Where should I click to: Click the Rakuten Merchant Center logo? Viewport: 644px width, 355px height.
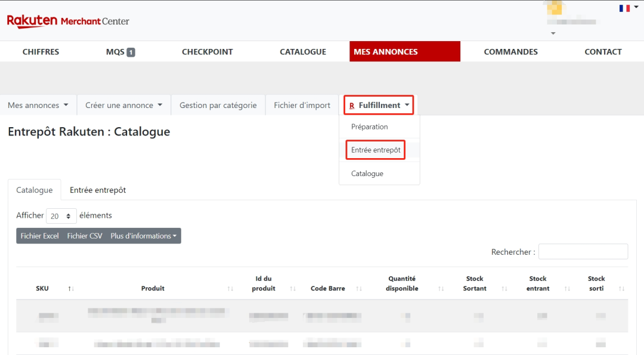(68, 21)
